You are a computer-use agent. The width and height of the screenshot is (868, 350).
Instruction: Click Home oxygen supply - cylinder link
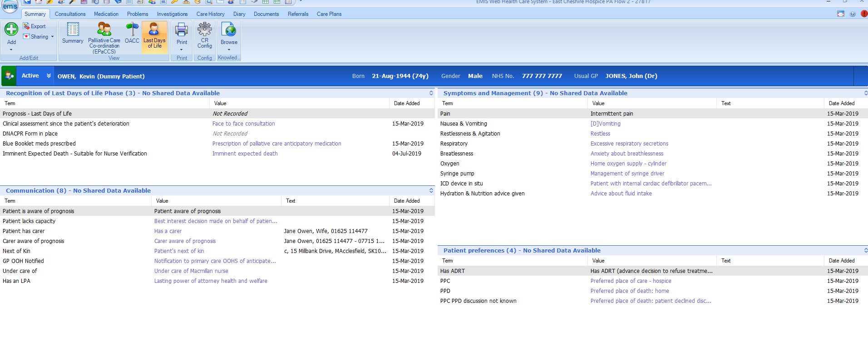[x=628, y=164]
